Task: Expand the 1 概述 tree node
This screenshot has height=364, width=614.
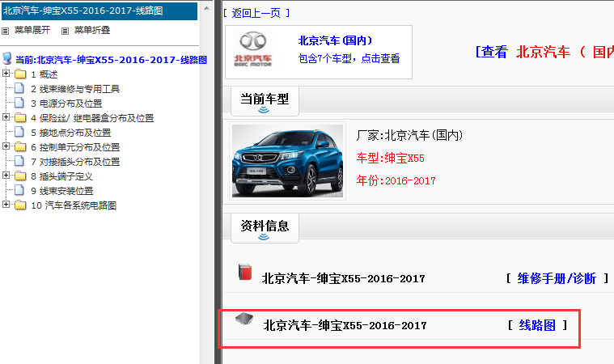Action: click(6, 73)
